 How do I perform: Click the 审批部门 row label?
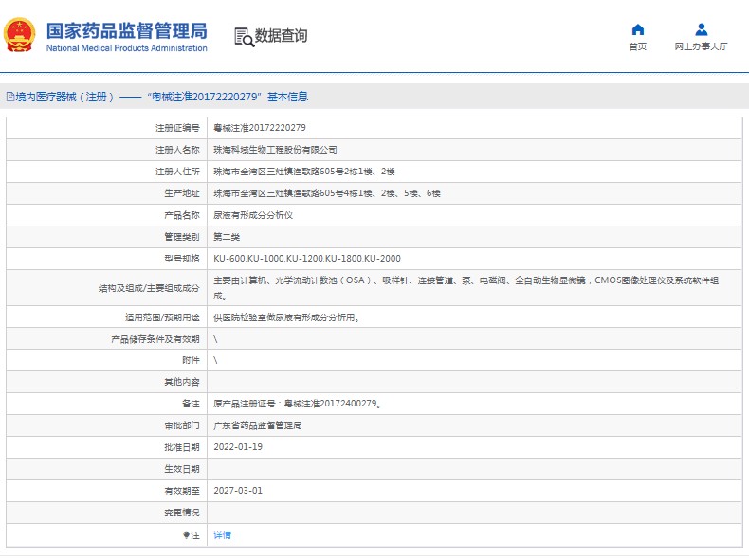coord(181,425)
